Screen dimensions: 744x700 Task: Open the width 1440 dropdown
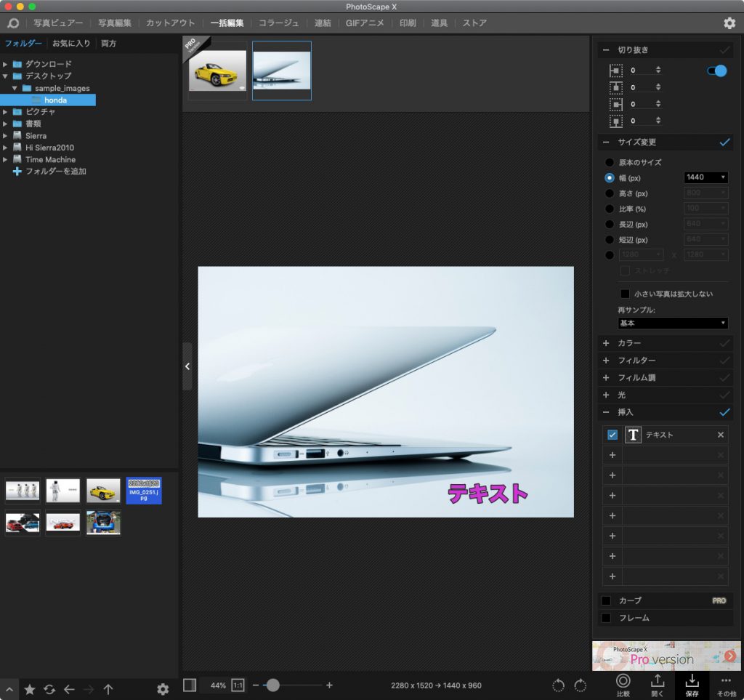pos(705,177)
